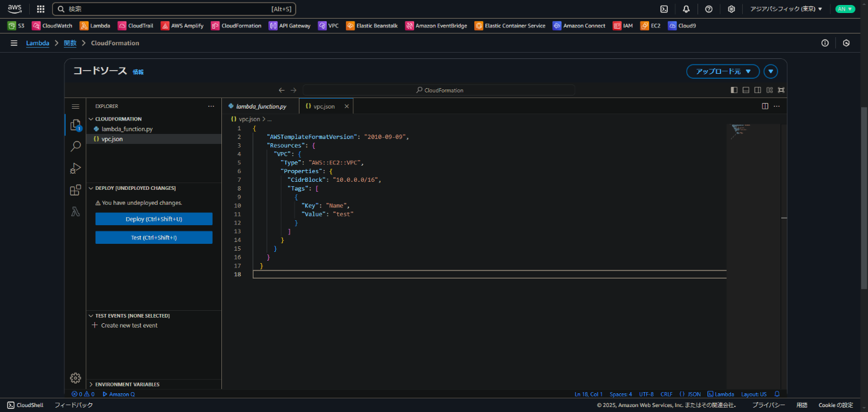The image size is (868, 412).
Task: Open CloudShell icon in top navigation bar
Action: (664, 9)
